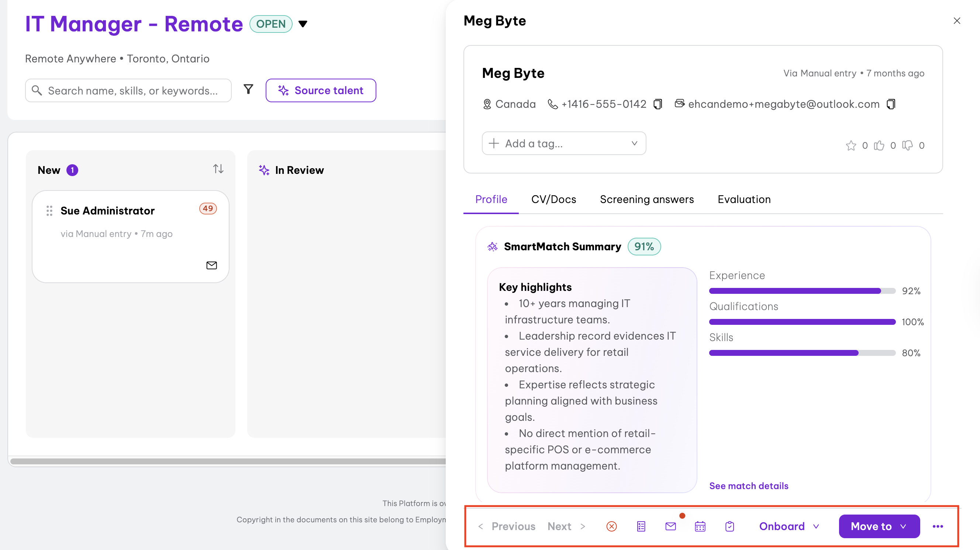Toggle thumbs down for Meg Byte

tap(907, 145)
